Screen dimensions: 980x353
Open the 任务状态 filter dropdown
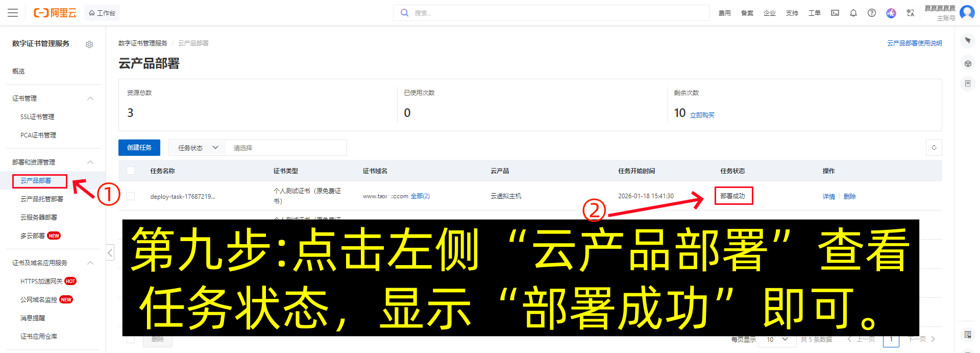click(x=198, y=148)
